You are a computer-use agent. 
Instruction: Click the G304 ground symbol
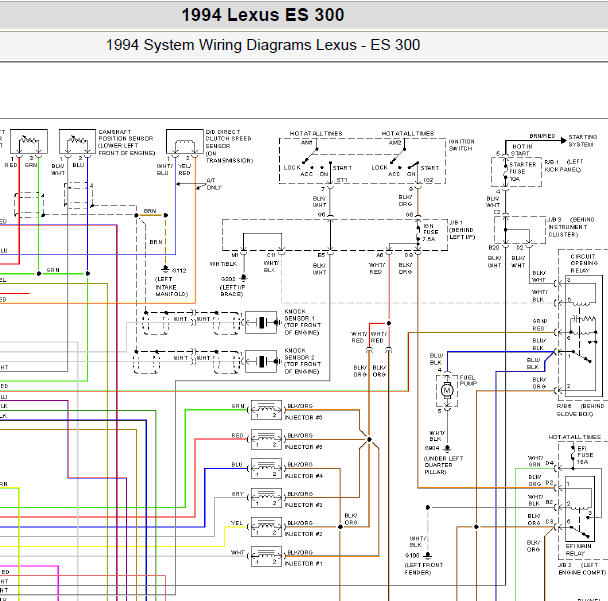pyautogui.click(x=447, y=448)
